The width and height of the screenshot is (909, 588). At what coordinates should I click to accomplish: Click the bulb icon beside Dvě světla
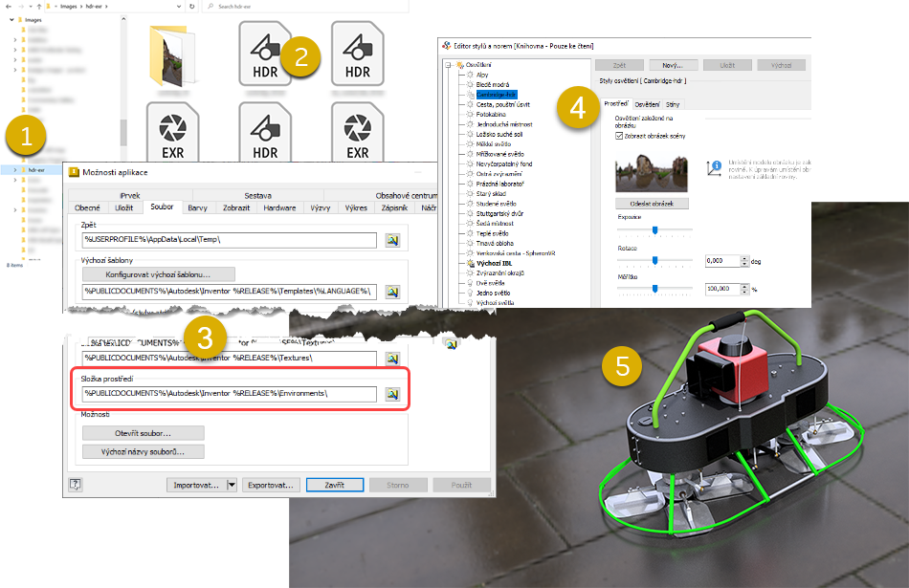click(470, 283)
